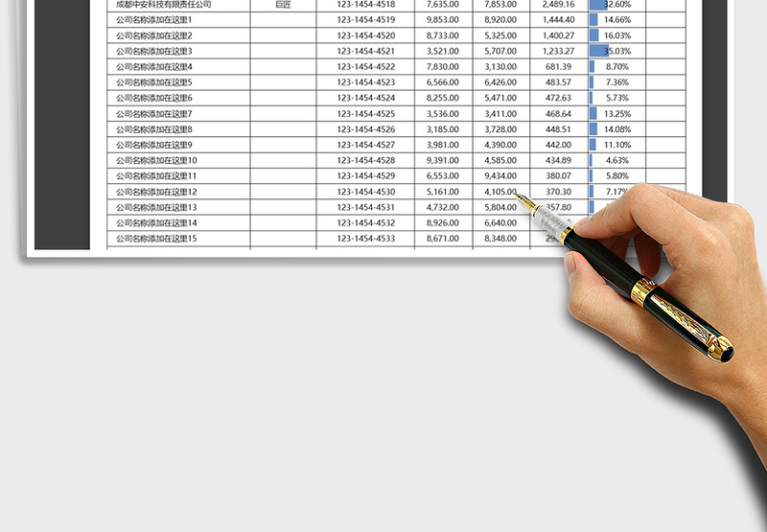Select company cell 公司名称添加在这里1
This screenshot has width=767, height=532.
point(178,20)
